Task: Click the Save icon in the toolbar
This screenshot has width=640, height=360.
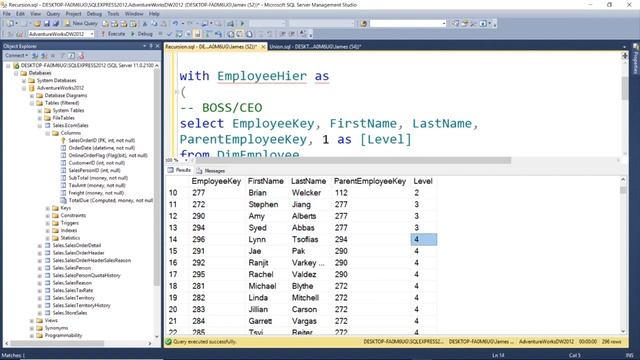Action: tap(47, 24)
